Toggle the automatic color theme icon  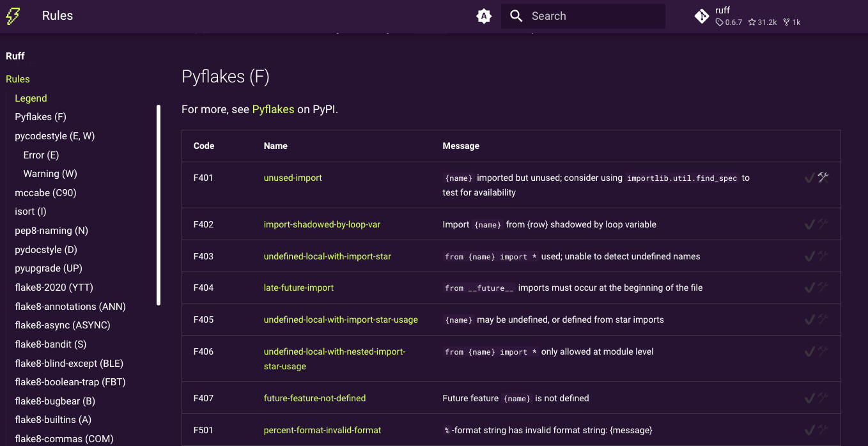(x=484, y=16)
